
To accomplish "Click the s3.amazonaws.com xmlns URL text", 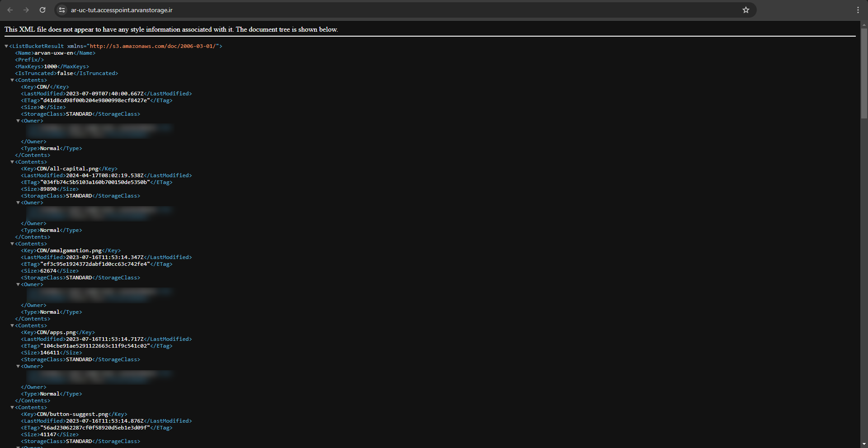I will coord(154,46).
